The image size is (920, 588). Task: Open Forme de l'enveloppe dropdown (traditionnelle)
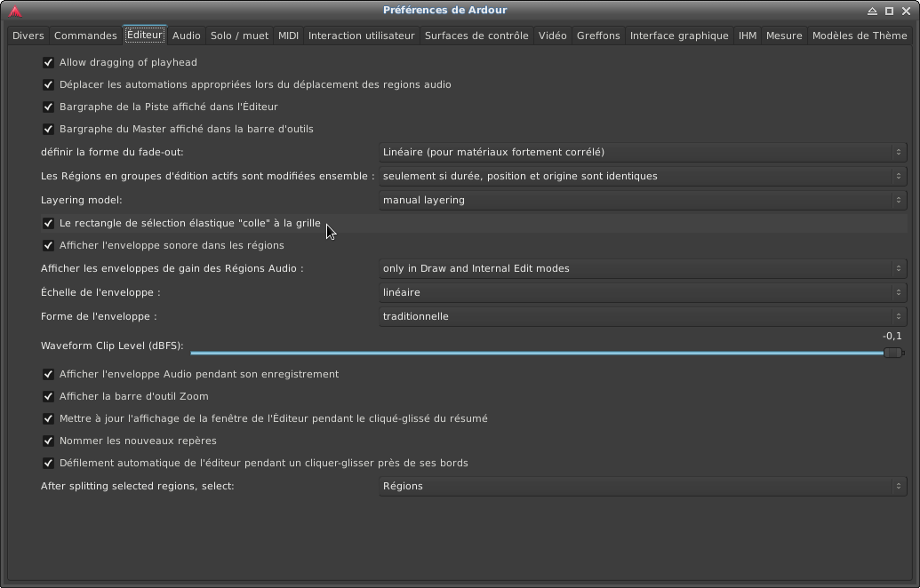coord(643,317)
